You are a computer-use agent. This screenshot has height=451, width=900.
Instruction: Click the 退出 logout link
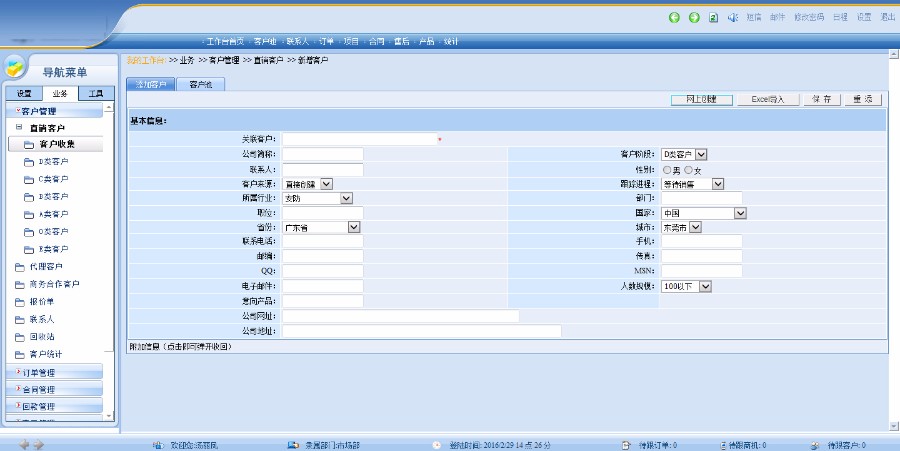[x=887, y=17]
